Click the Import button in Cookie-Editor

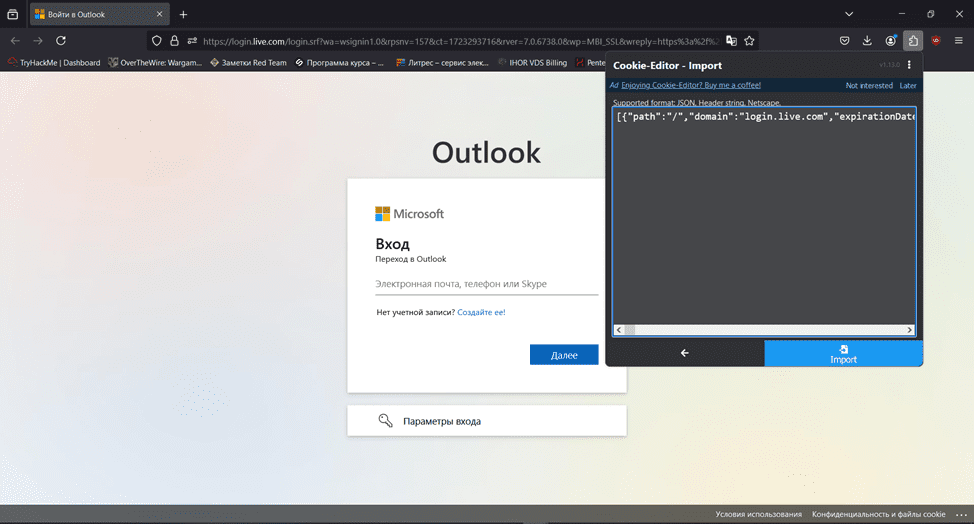click(843, 354)
